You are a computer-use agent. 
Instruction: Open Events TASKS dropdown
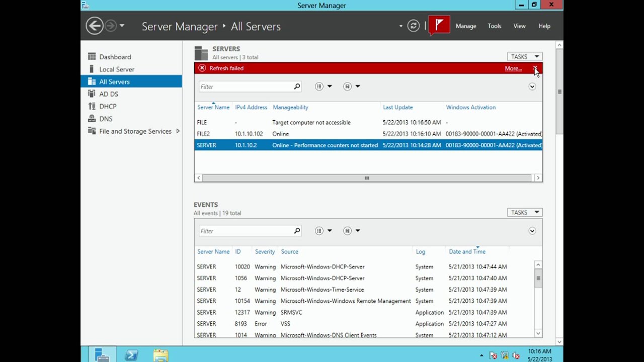click(x=525, y=213)
